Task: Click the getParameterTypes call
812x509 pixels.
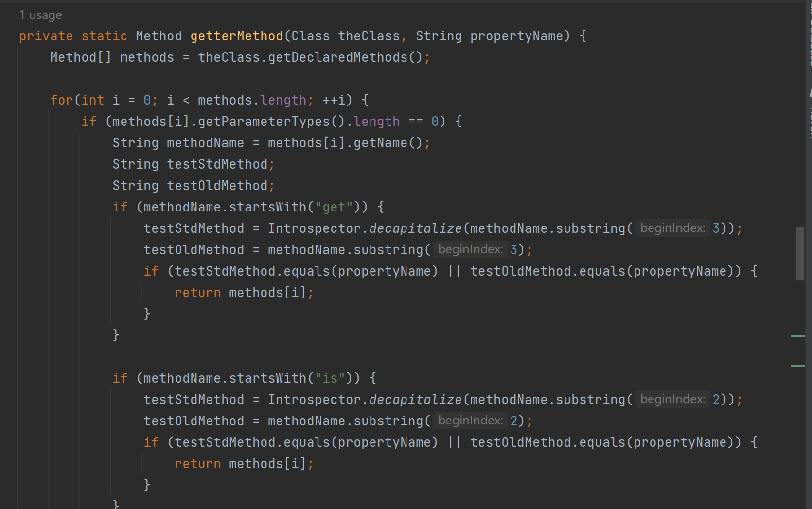Action: point(264,122)
